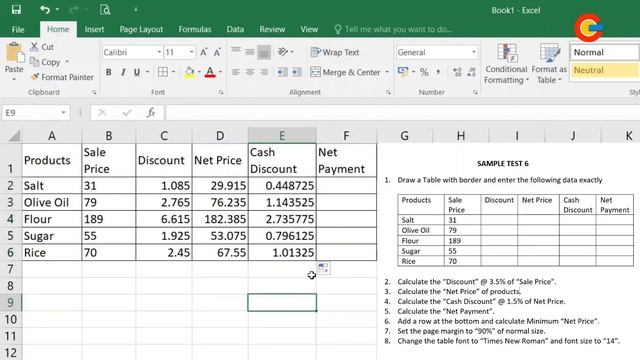Image resolution: width=640 pixels, height=360 pixels.
Task: Apply the Accounting number format
Action: tap(403, 72)
